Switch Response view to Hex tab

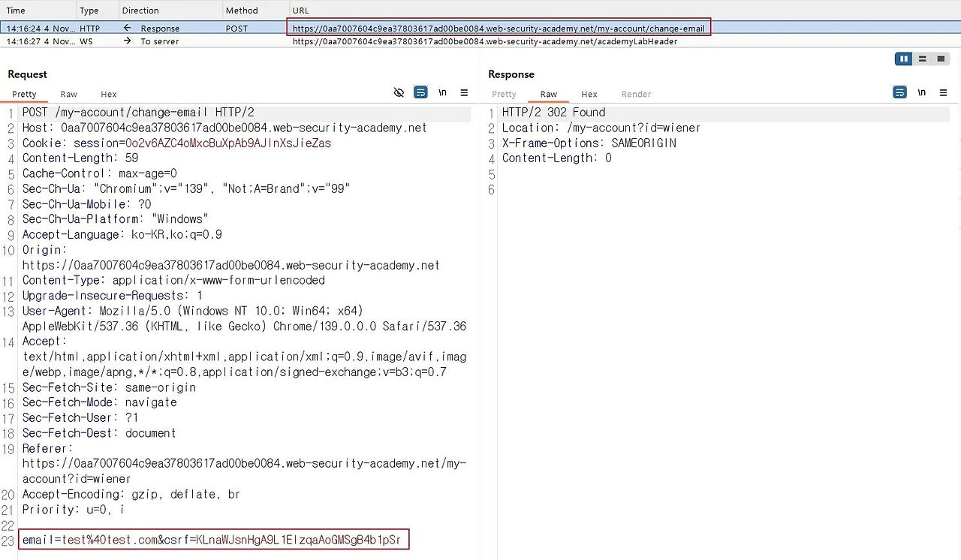pos(589,94)
